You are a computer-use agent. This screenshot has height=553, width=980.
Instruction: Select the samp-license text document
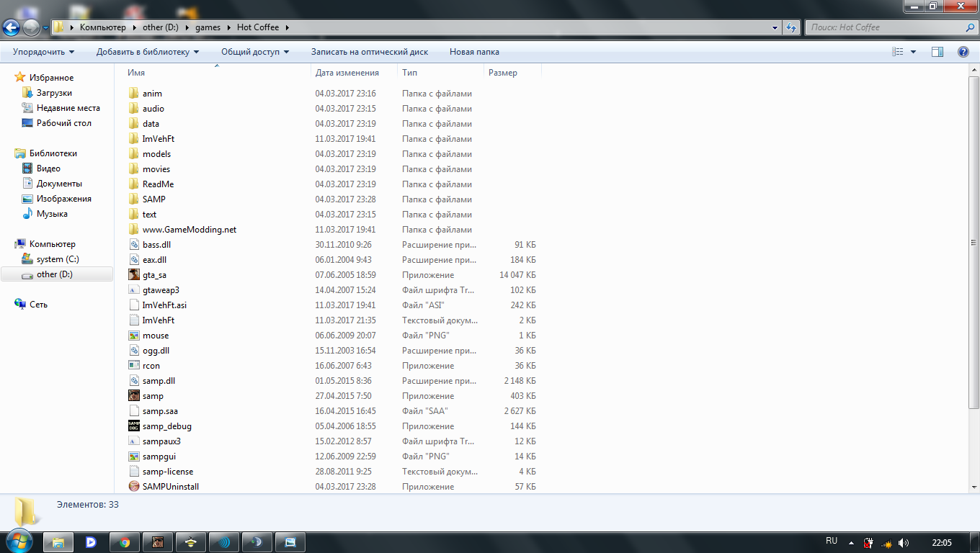pyautogui.click(x=167, y=472)
